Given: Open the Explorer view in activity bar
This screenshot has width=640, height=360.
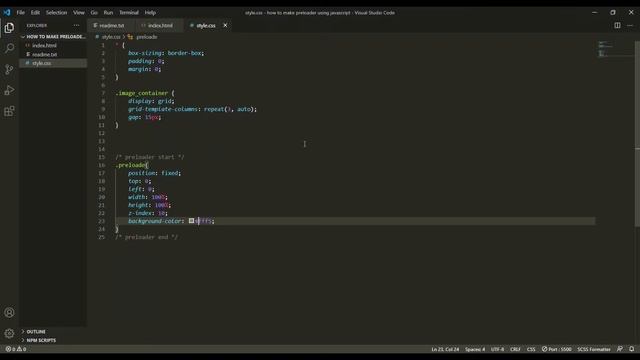Looking at the screenshot, I should [9, 28].
